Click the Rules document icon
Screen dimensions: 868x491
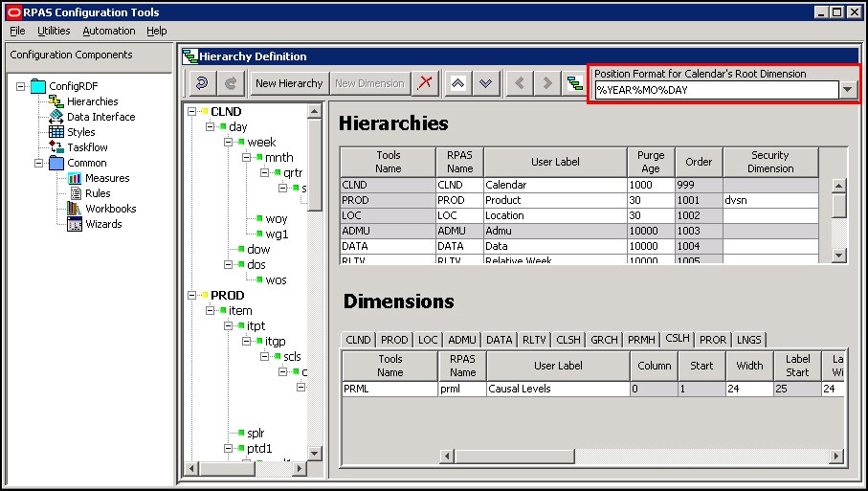[76, 193]
